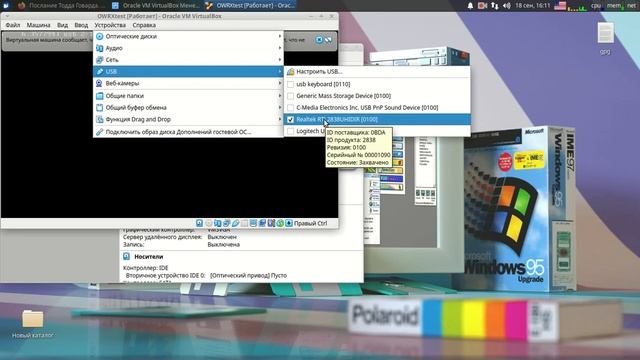Open the network connections icon in top panel
Viewport: 640px width, 360px height.
(494, 6)
